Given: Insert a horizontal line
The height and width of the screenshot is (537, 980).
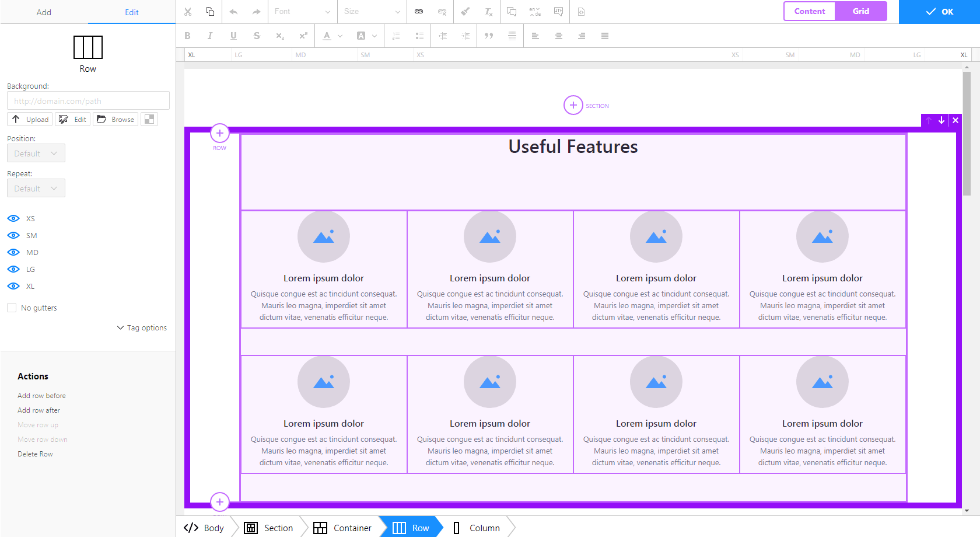Looking at the screenshot, I should [x=512, y=36].
